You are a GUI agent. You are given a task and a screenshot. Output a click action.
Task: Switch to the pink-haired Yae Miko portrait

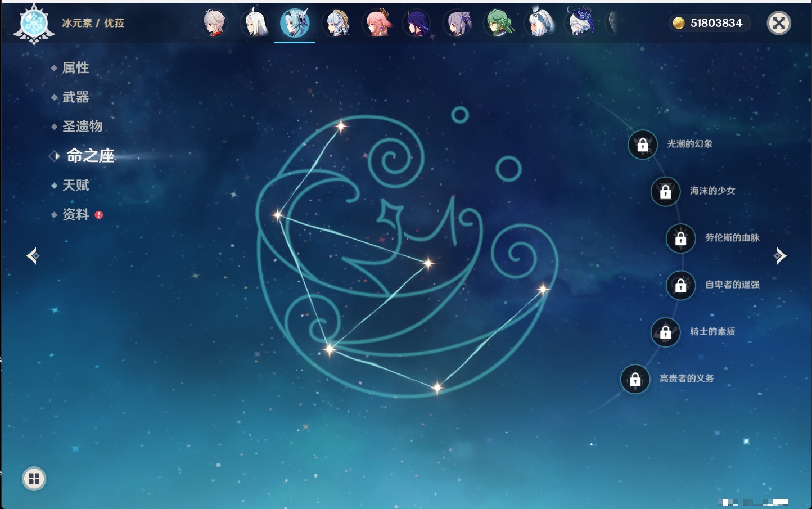(x=377, y=24)
